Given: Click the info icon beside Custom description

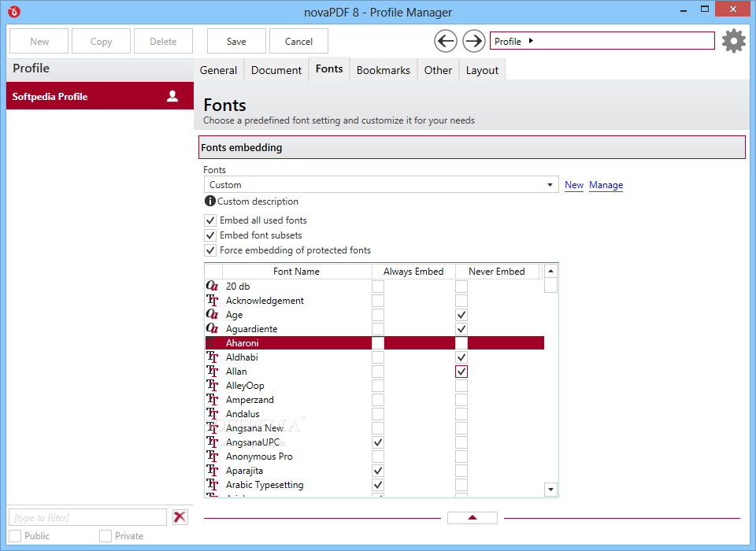Looking at the screenshot, I should click(209, 201).
